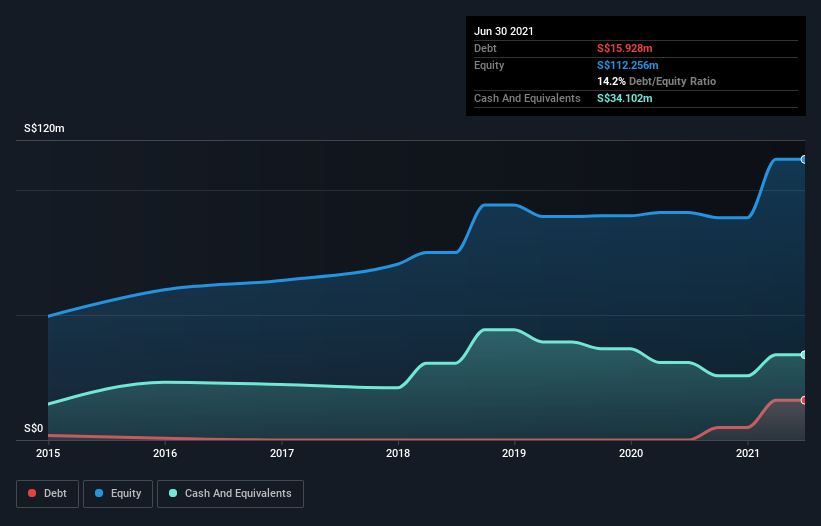Toggle the Equity legend button

[x=118, y=494]
